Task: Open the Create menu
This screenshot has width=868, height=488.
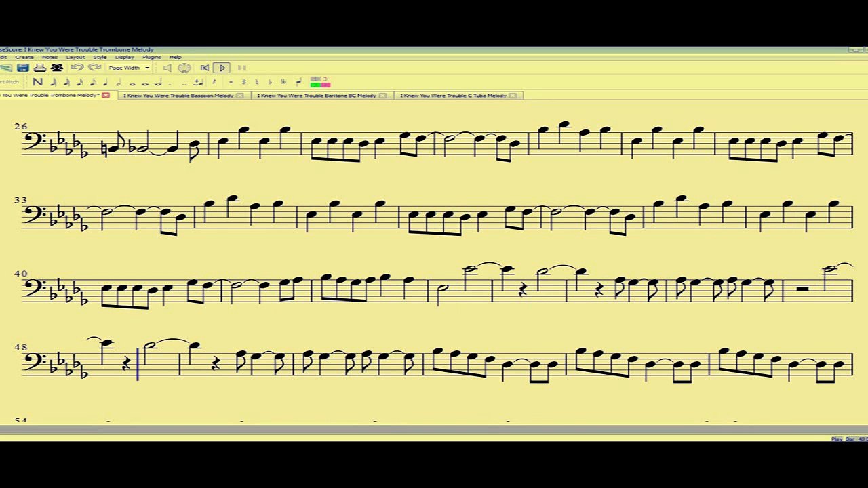Action: click(24, 57)
